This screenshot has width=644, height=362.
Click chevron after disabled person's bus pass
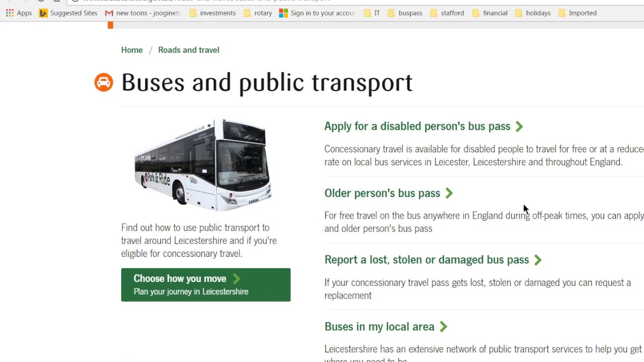(519, 127)
